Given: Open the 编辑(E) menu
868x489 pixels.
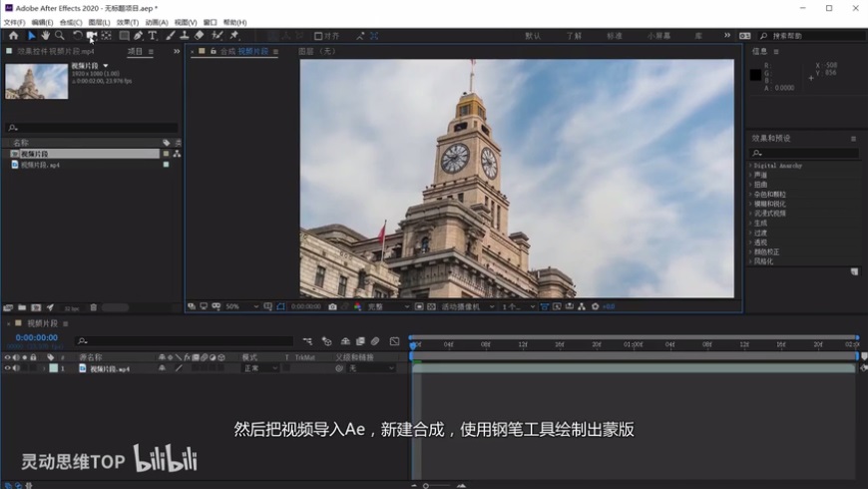Looking at the screenshot, I should tap(42, 22).
